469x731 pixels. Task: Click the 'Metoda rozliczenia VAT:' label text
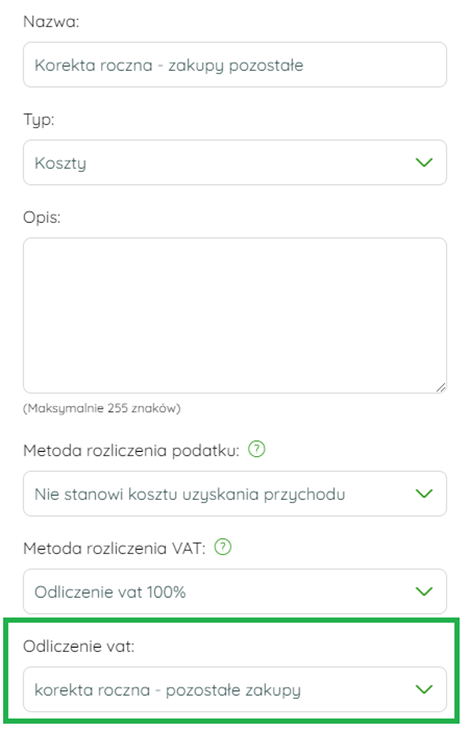[x=114, y=549]
